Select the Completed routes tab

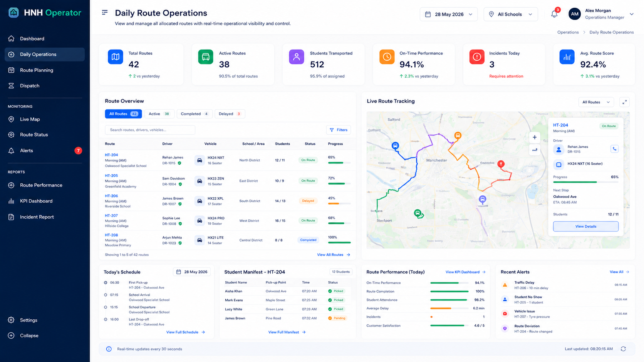[195, 114]
